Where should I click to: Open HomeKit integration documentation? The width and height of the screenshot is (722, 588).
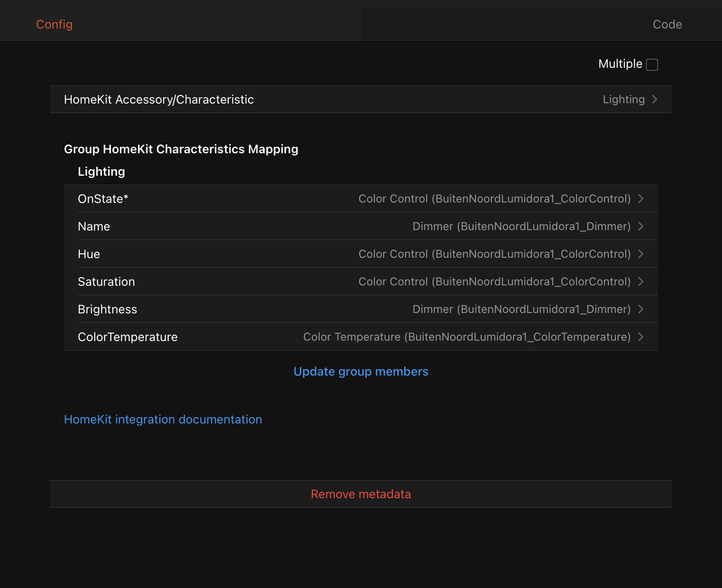tap(163, 419)
